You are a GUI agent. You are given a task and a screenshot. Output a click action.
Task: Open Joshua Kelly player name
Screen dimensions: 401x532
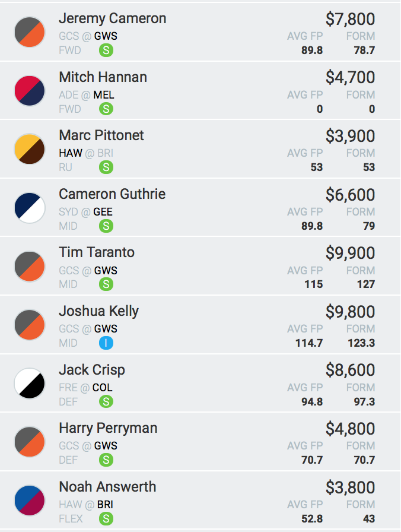coord(98,312)
